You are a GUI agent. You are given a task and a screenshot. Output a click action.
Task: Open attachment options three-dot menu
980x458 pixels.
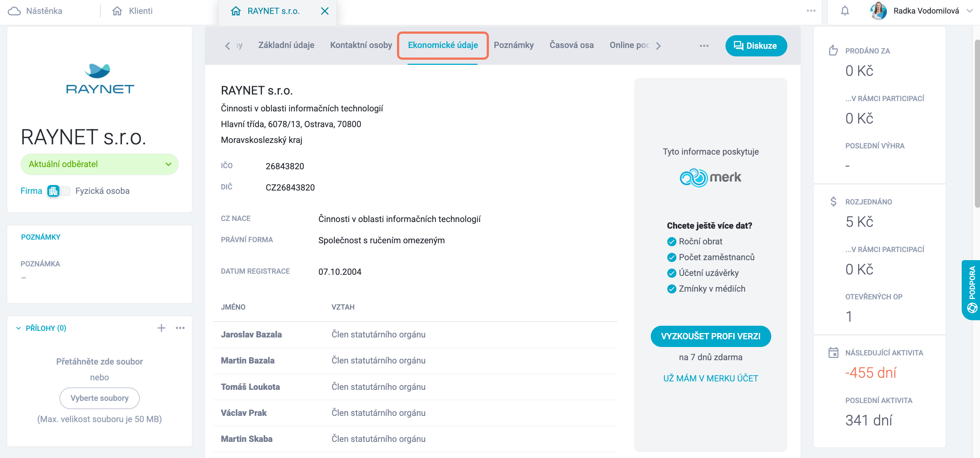coord(180,328)
